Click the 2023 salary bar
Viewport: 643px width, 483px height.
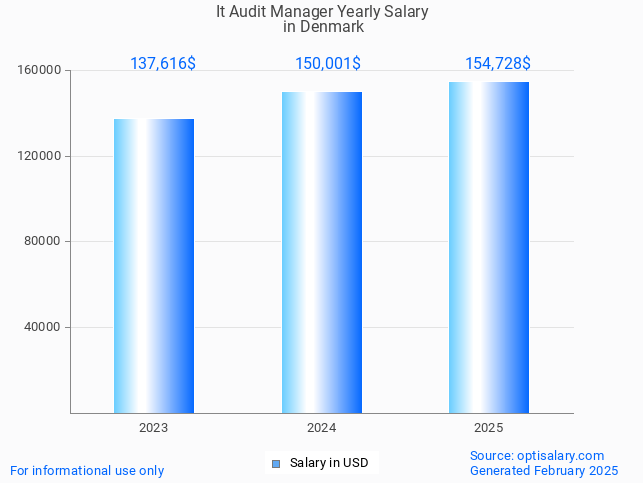click(x=154, y=266)
